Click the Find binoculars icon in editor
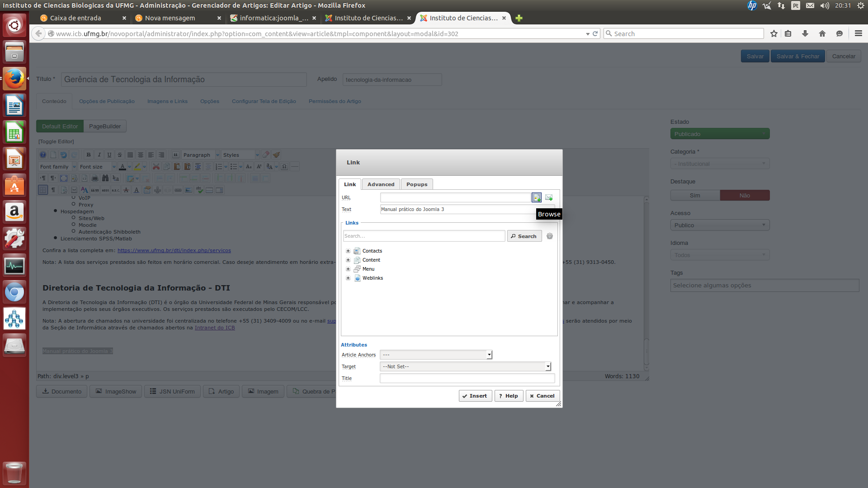The width and height of the screenshot is (868, 488). click(105, 178)
